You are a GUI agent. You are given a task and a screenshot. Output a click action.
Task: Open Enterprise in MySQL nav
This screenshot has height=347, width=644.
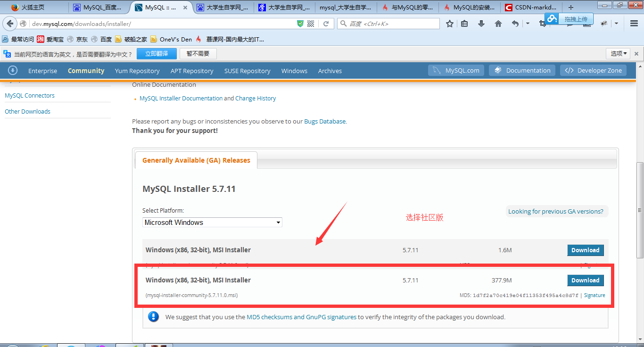42,71
